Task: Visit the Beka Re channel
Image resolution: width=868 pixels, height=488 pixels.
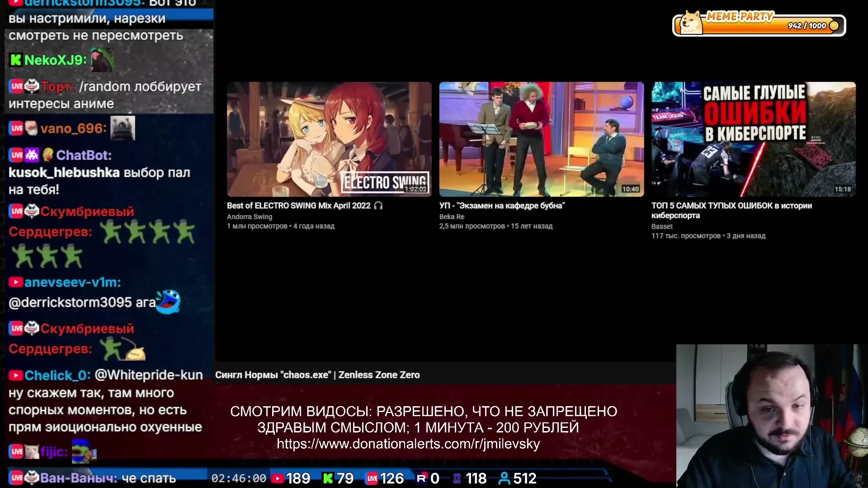Action: pyautogui.click(x=452, y=217)
